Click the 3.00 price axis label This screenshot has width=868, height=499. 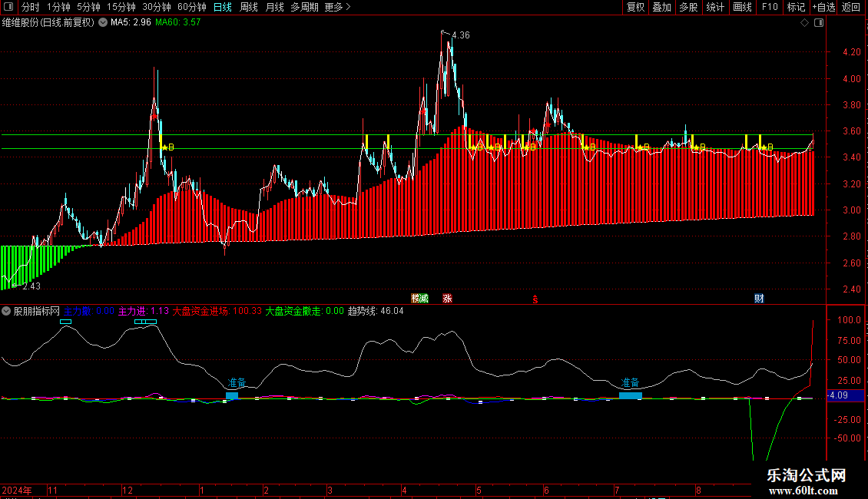click(x=851, y=210)
